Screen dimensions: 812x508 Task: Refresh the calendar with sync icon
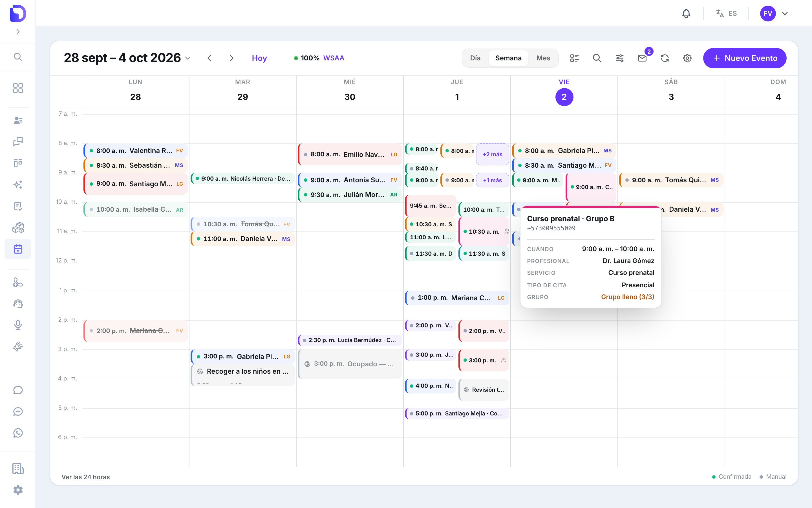point(665,58)
